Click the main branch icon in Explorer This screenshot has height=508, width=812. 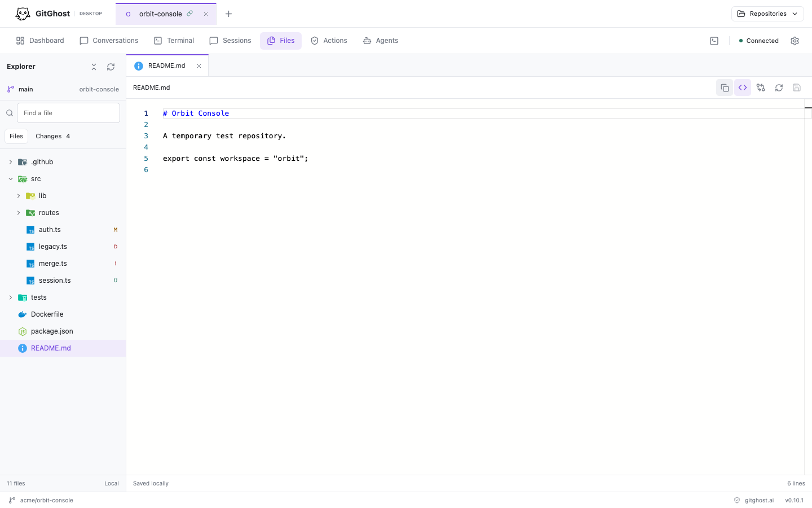click(x=11, y=89)
